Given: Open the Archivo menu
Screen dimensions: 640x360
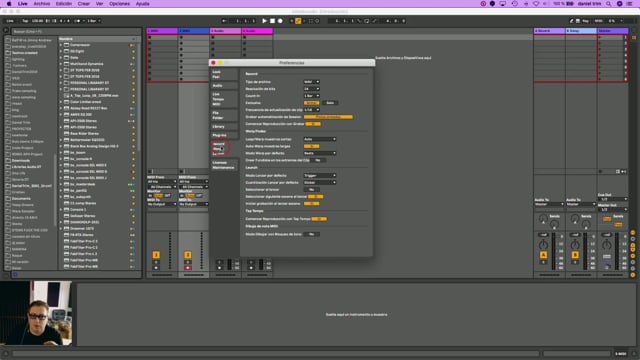Looking at the screenshot, I should point(42,4).
